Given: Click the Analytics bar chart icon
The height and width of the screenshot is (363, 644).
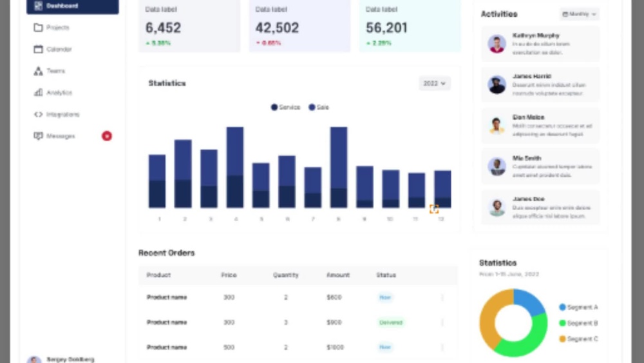Looking at the screenshot, I should [38, 92].
